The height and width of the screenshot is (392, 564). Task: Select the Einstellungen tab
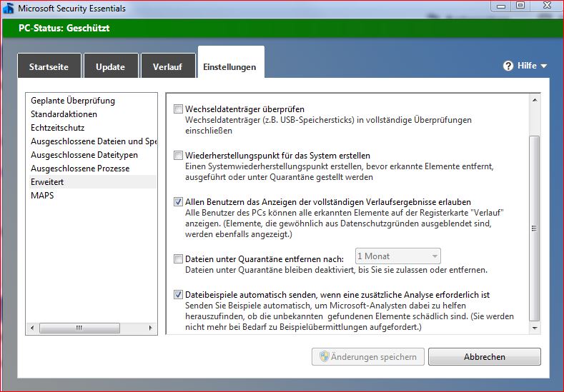tap(231, 62)
